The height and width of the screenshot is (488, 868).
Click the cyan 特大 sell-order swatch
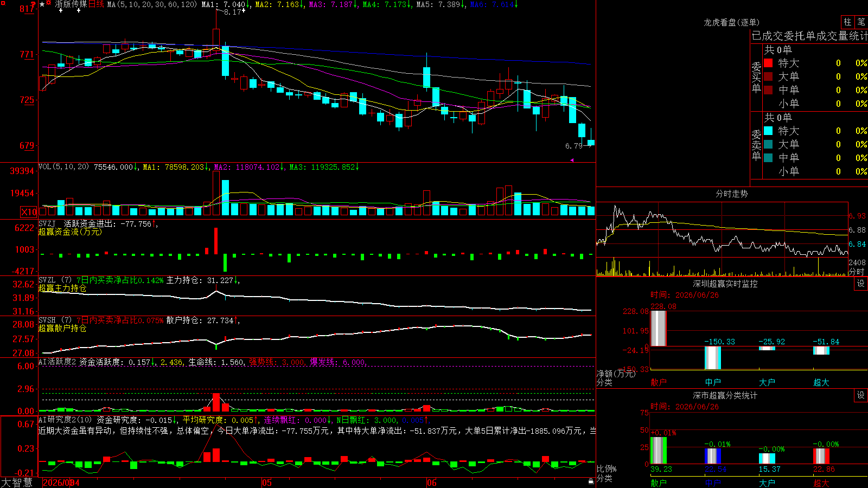tap(768, 131)
